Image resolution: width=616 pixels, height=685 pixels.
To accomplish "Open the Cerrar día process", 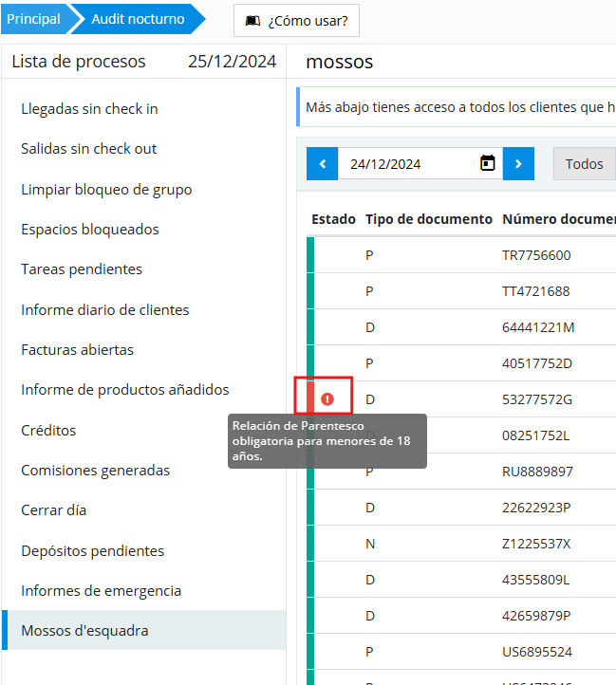I will pyautogui.click(x=54, y=510).
